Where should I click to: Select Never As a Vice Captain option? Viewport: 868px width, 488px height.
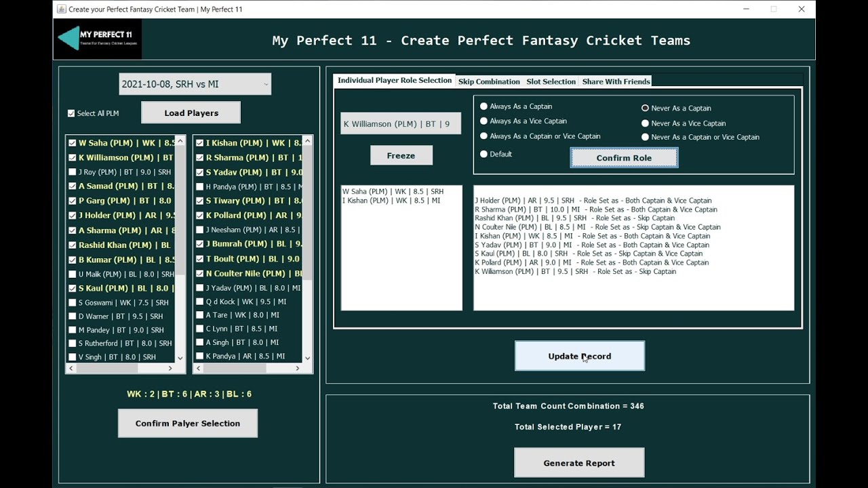(x=645, y=123)
